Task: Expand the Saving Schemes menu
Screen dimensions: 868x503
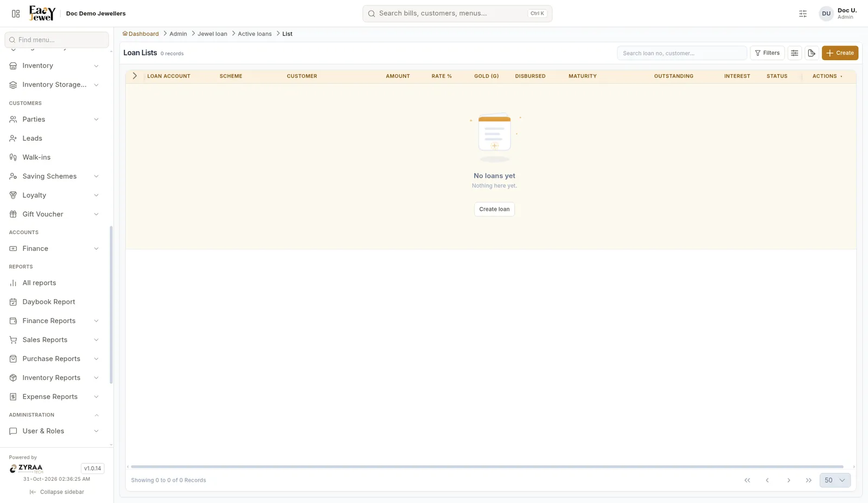Action: click(x=54, y=176)
